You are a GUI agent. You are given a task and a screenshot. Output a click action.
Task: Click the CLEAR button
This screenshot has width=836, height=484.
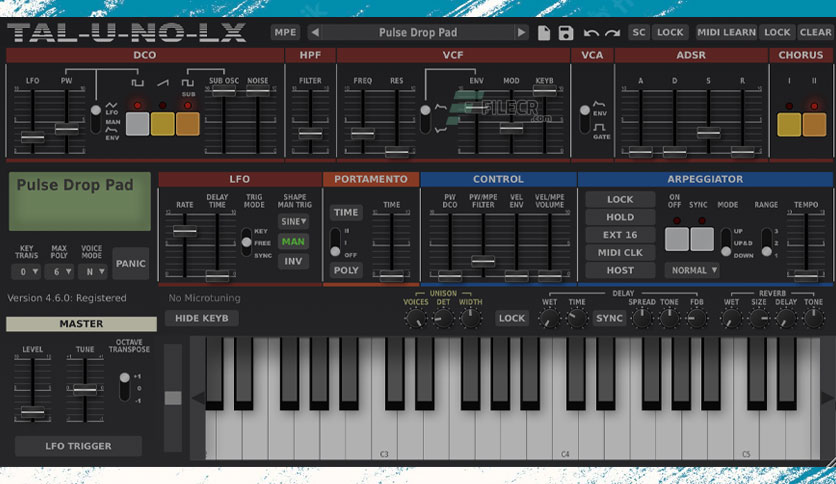(815, 33)
